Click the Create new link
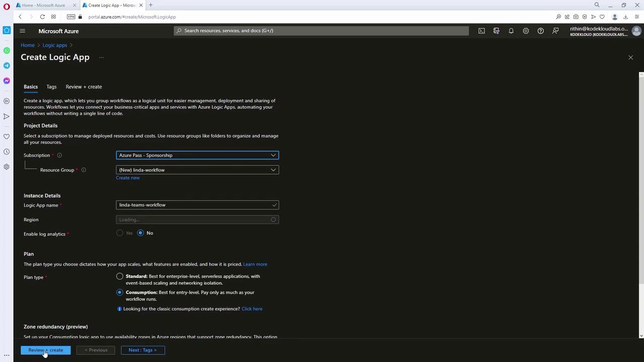Viewport: 644px width, 362px height. coord(128,178)
